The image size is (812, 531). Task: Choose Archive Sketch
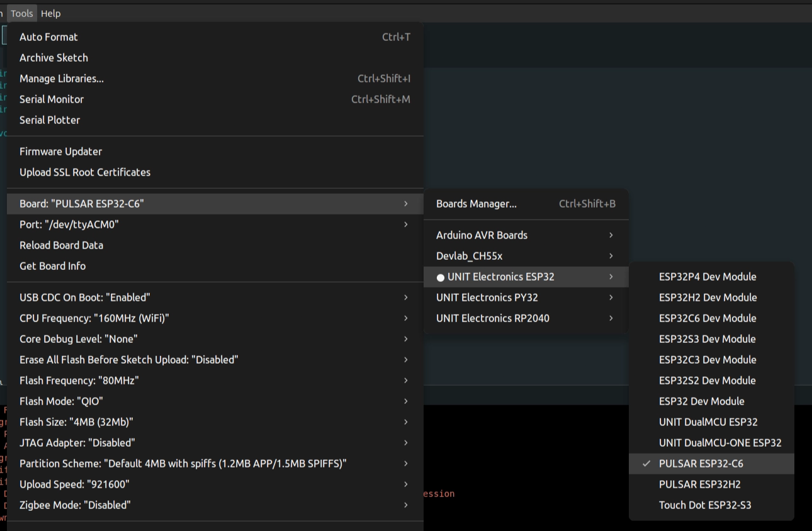(x=215, y=58)
